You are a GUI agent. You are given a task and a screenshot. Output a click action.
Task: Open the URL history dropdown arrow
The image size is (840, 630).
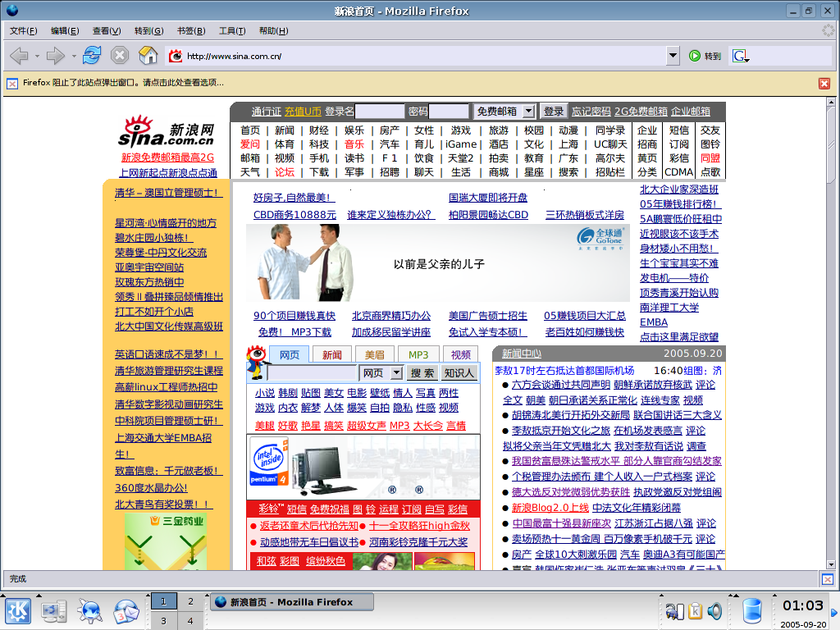point(673,56)
